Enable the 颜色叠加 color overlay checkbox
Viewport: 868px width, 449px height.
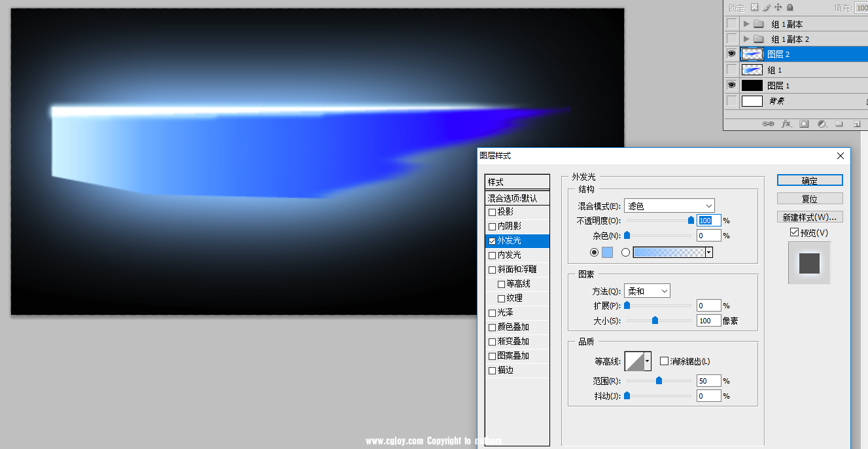point(492,327)
